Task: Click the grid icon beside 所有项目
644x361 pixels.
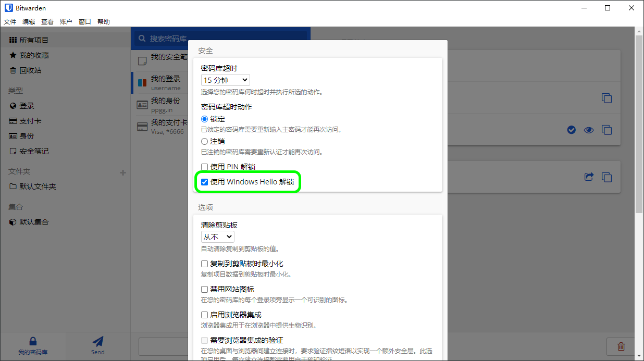Action: [13, 40]
